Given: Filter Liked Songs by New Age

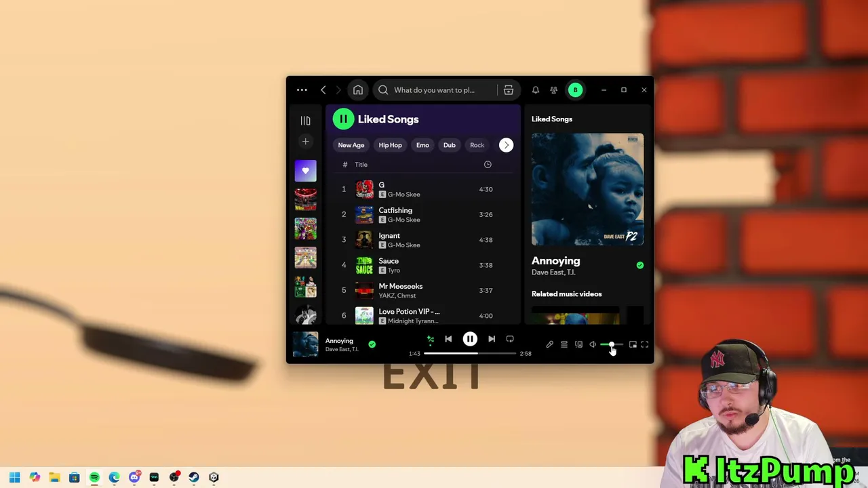Looking at the screenshot, I should 351,145.
